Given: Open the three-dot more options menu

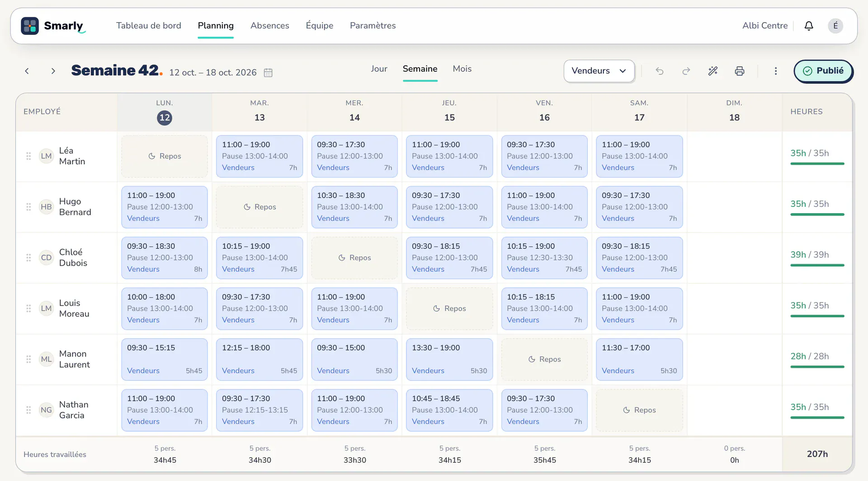Looking at the screenshot, I should (x=776, y=71).
